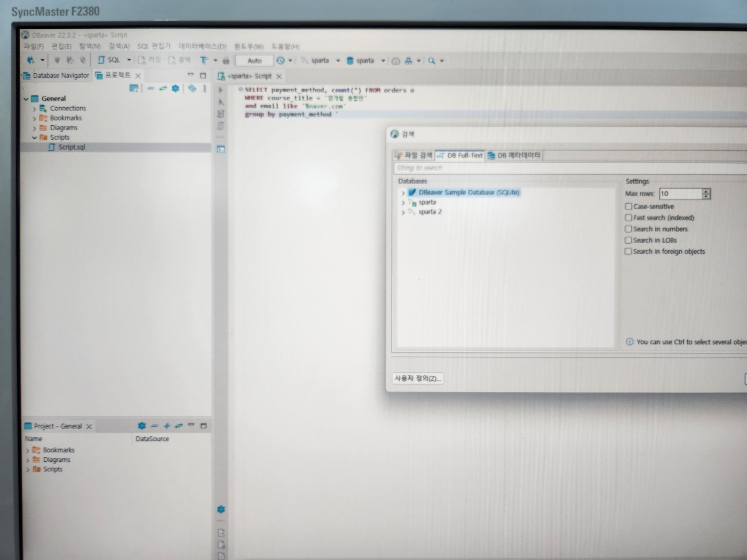Open the 검색(A) menu
This screenshot has width=747, height=560.
click(x=119, y=46)
